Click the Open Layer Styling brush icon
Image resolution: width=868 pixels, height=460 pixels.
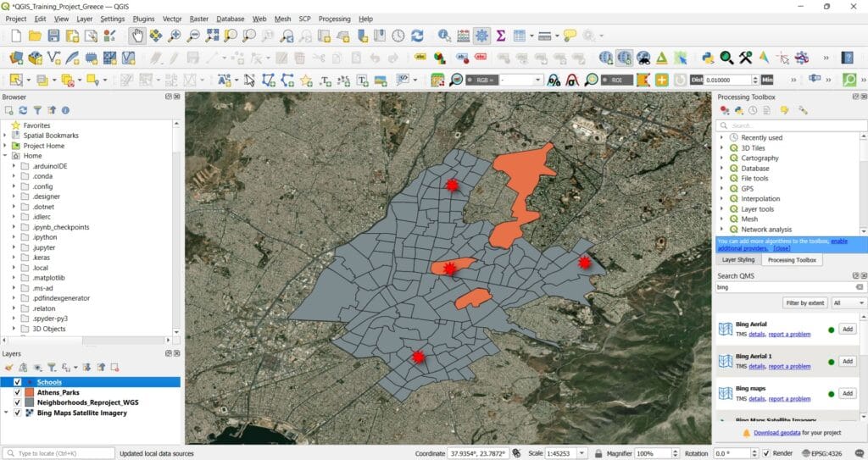coord(8,367)
